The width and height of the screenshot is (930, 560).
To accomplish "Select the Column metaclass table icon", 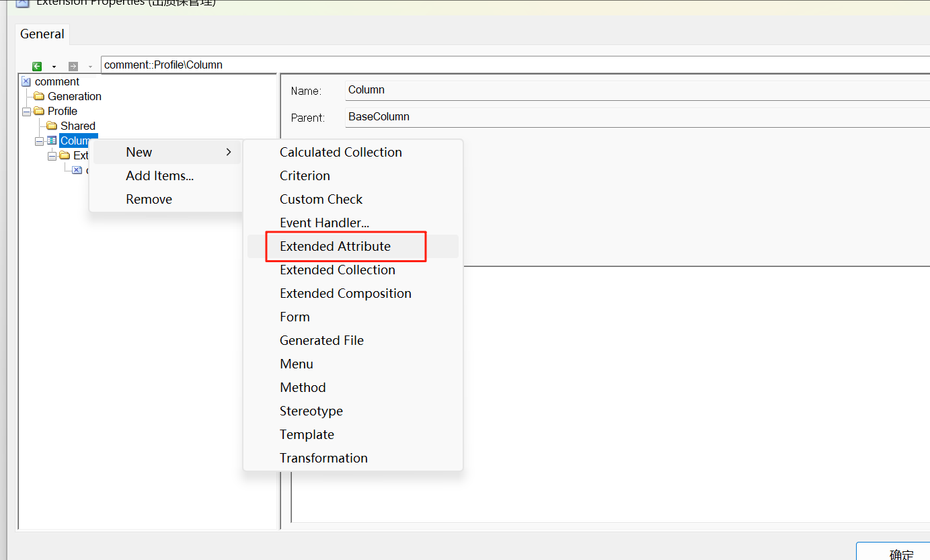I will pos(51,141).
